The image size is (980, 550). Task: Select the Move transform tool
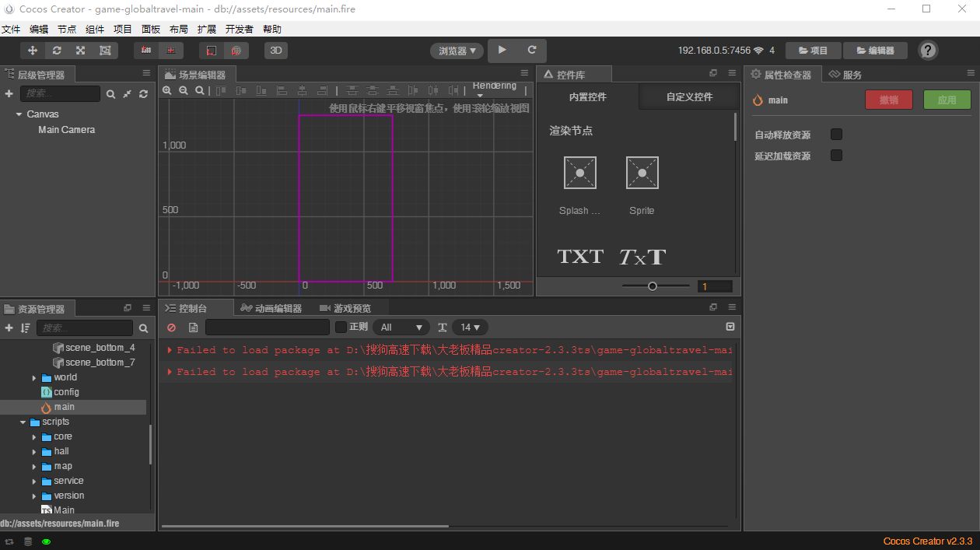pos(32,50)
